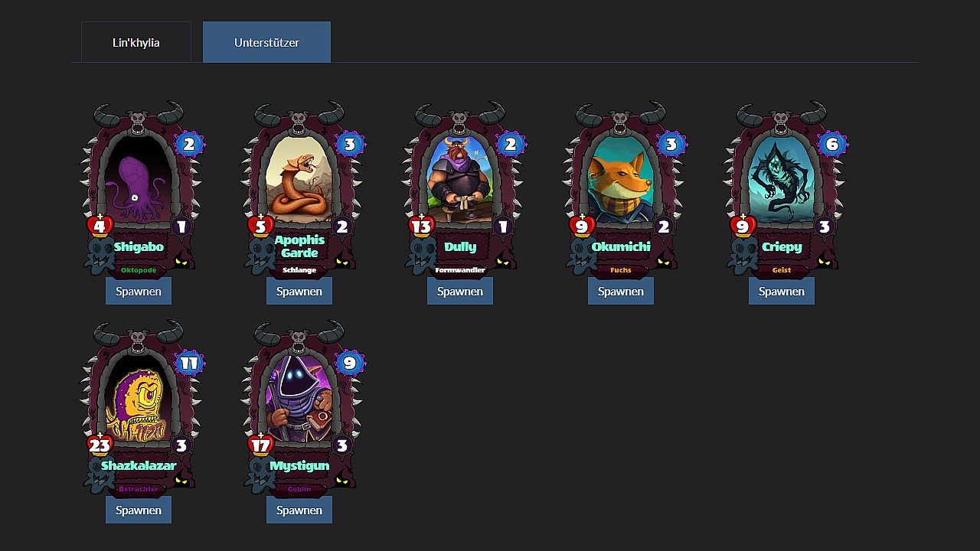
Task: Click the red heart health icon on Dully
Action: (421, 226)
